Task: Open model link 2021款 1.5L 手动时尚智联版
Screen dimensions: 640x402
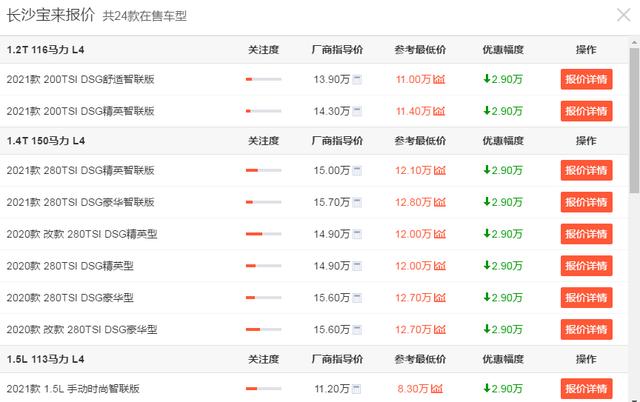Action: point(73,389)
